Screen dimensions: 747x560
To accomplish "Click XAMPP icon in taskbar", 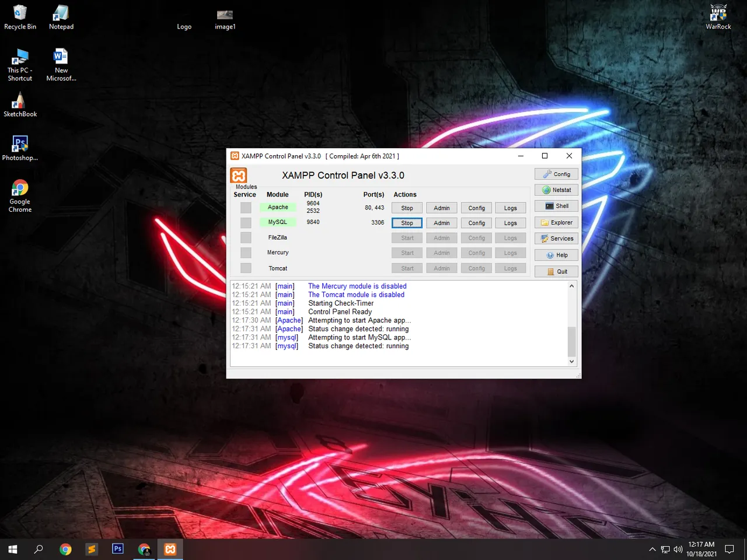I will (x=170, y=549).
